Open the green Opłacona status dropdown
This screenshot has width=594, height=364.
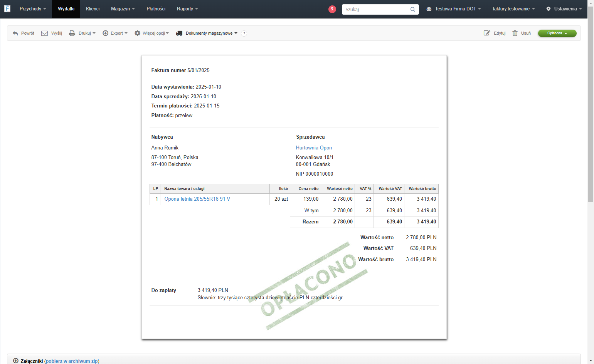click(557, 34)
